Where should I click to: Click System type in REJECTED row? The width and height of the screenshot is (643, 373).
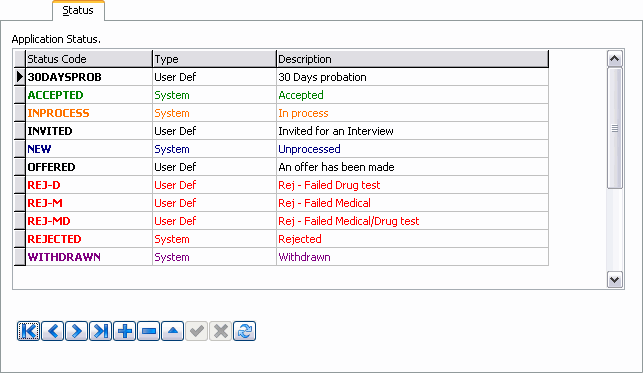(x=214, y=239)
